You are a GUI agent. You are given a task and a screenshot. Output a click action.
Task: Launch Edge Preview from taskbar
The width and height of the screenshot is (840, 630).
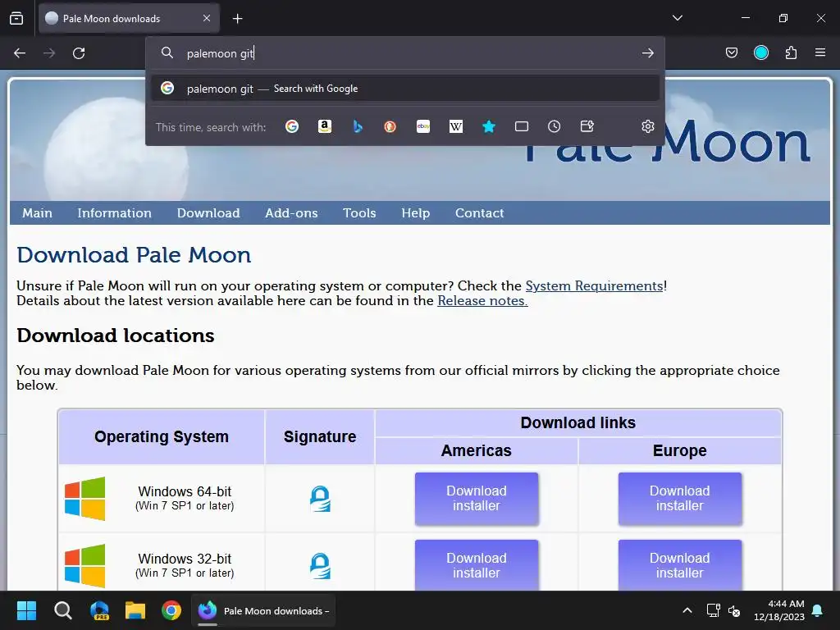[99, 610]
